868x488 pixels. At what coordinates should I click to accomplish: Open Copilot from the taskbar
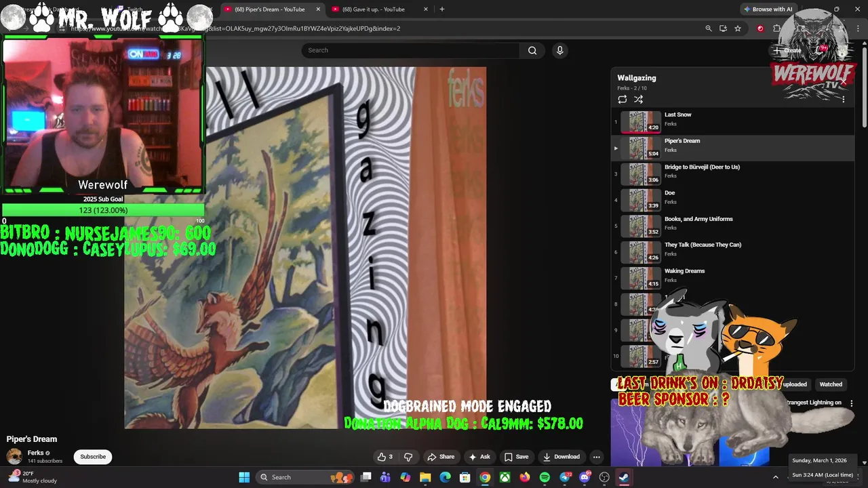click(406, 477)
